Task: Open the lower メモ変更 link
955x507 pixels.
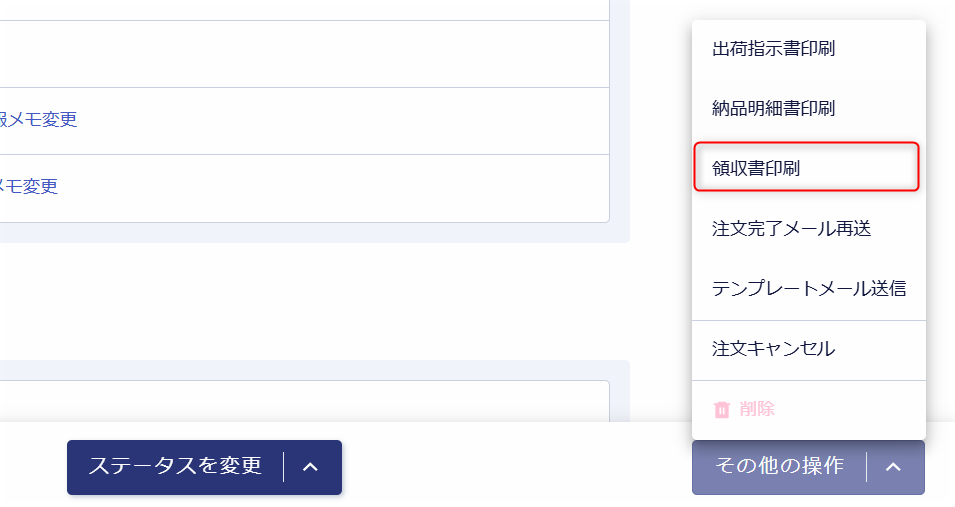Action: pyautogui.click(x=30, y=187)
